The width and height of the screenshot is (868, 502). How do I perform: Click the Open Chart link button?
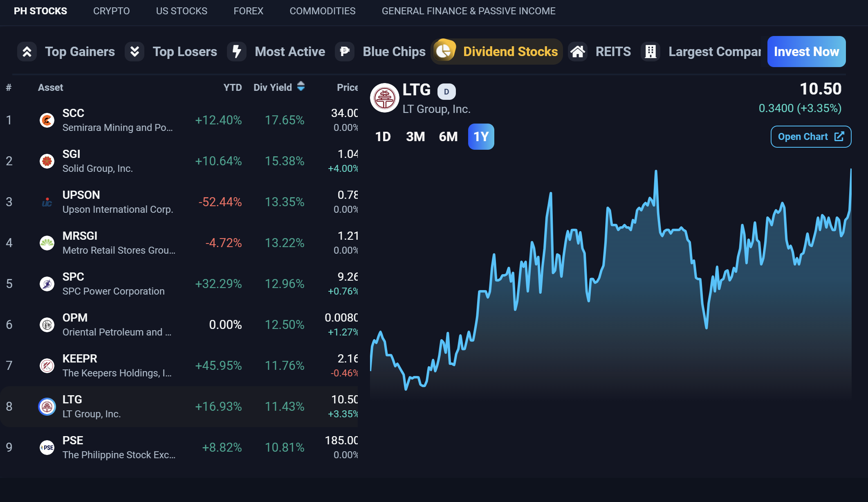click(x=811, y=137)
